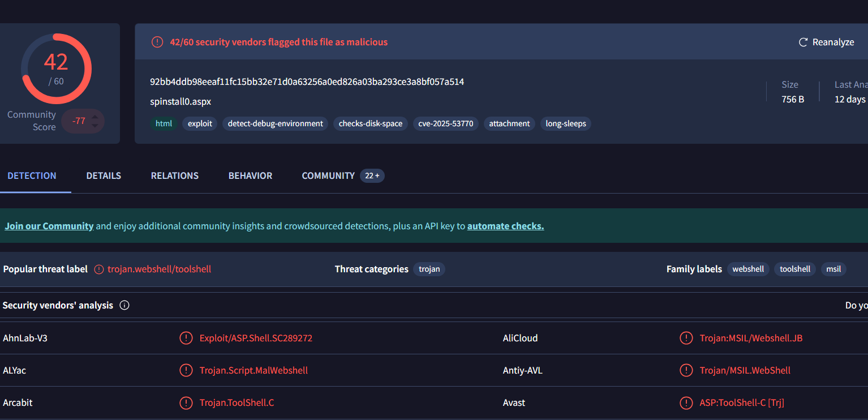This screenshot has height=420, width=868.
Task: Vote down the community score arrow
Action: (95, 125)
